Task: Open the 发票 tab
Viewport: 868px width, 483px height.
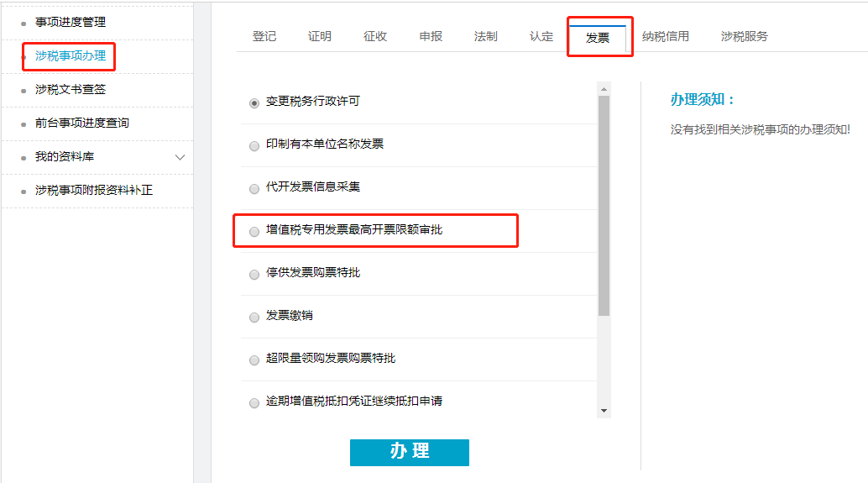Action: [x=598, y=37]
